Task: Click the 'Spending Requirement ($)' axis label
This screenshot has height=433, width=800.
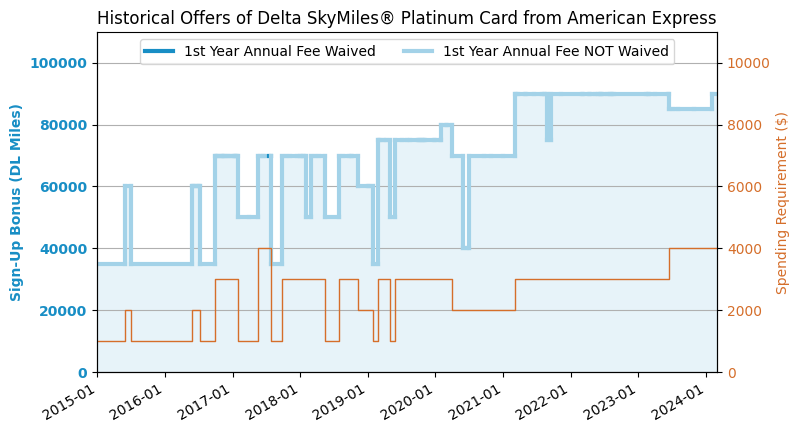Action: (782, 202)
